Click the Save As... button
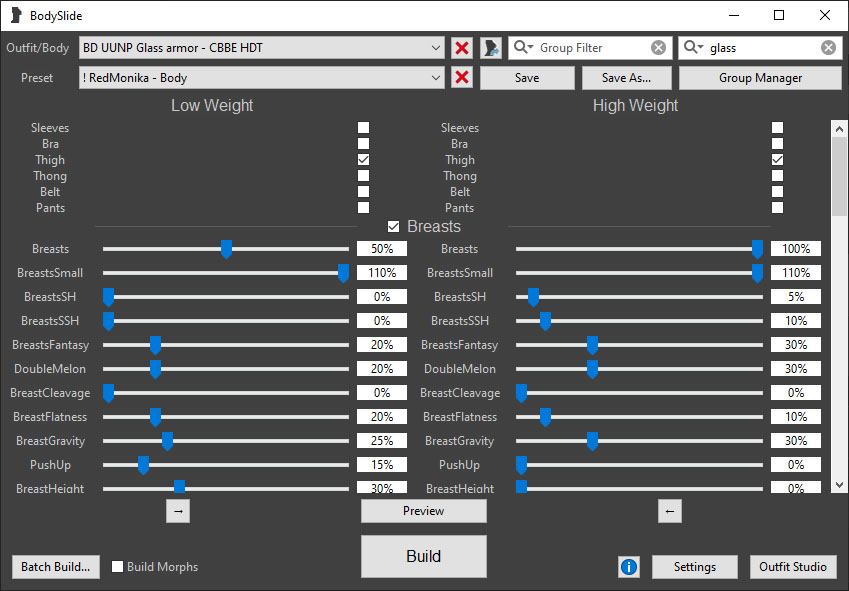 click(x=626, y=78)
